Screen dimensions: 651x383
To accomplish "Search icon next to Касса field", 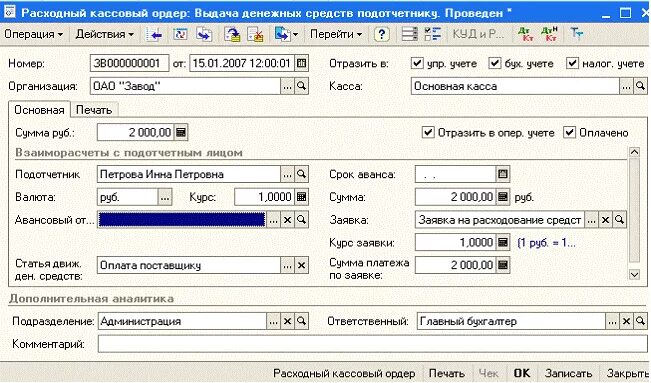I will (x=640, y=86).
